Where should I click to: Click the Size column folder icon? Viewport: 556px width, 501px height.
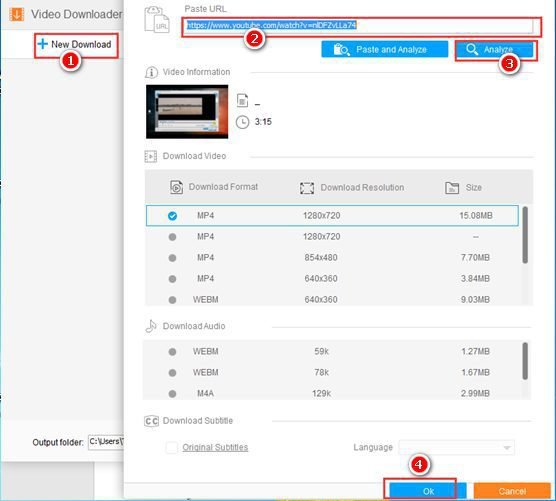point(452,188)
